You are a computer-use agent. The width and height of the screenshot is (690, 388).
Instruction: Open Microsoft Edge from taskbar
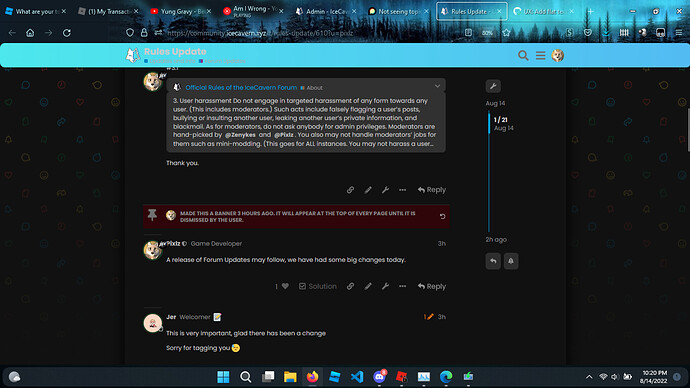[x=446, y=377]
